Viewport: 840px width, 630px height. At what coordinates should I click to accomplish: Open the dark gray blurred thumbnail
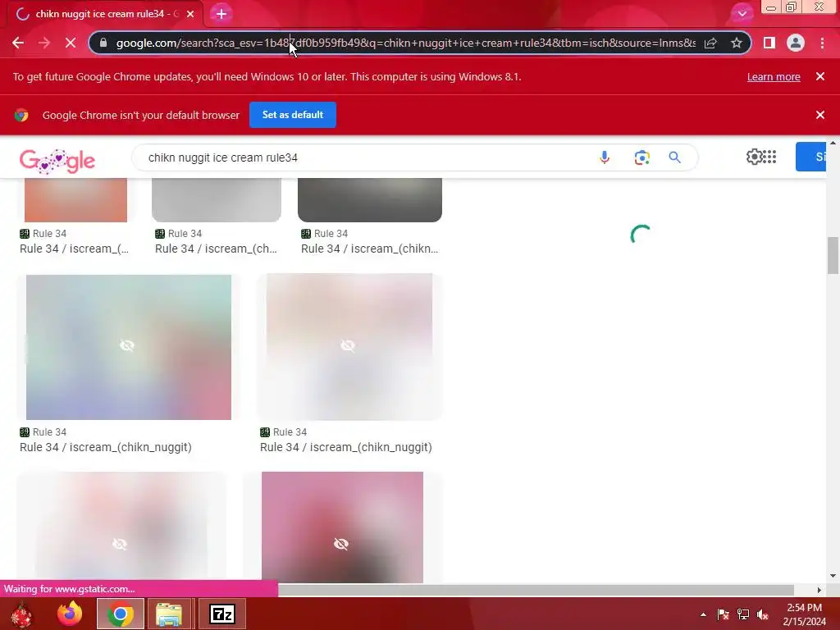pyautogui.click(x=370, y=200)
